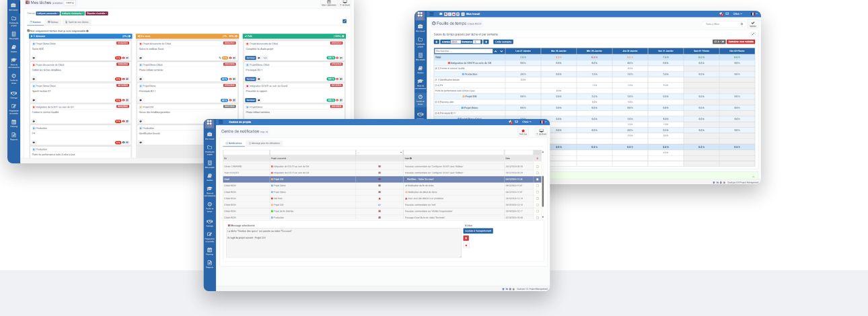Open Planning in notification window sidebar

(210, 252)
